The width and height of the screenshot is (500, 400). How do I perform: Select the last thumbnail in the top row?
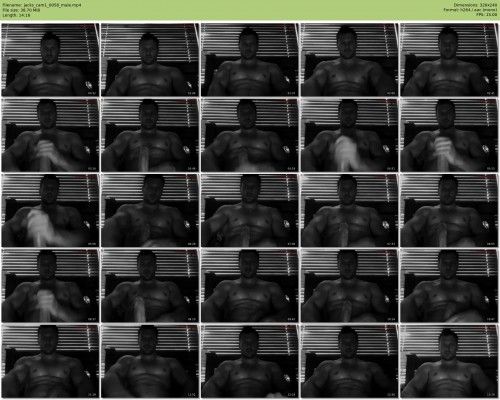[x=449, y=60]
